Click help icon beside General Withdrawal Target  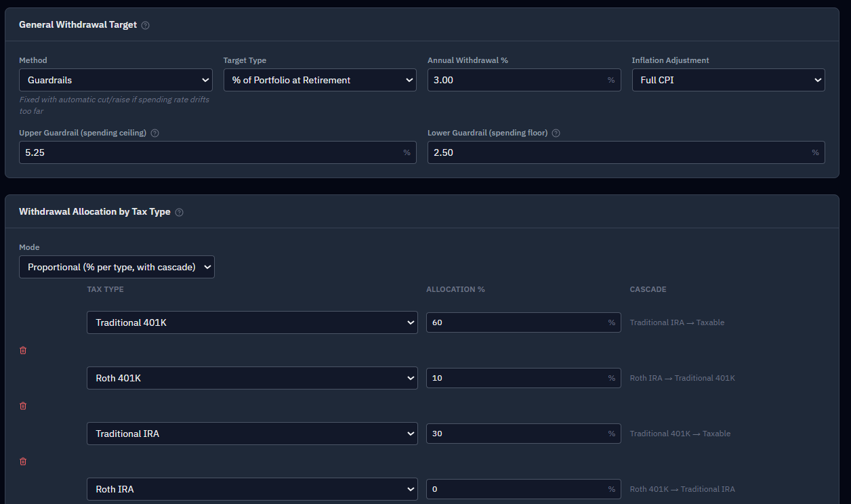coord(146,25)
